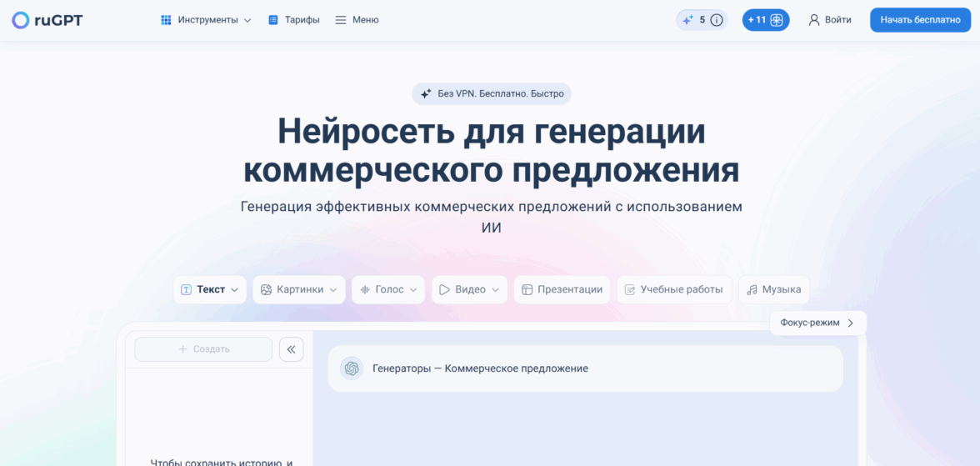Image resolution: width=980 pixels, height=466 pixels.
Task: Open the Тарифы pricing page
Action: point(294,20)
